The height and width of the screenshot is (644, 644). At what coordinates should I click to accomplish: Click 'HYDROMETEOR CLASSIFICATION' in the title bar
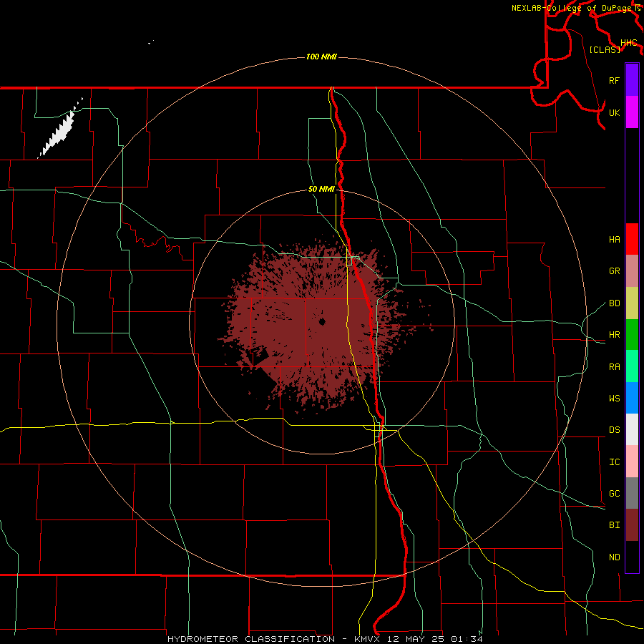251,639
